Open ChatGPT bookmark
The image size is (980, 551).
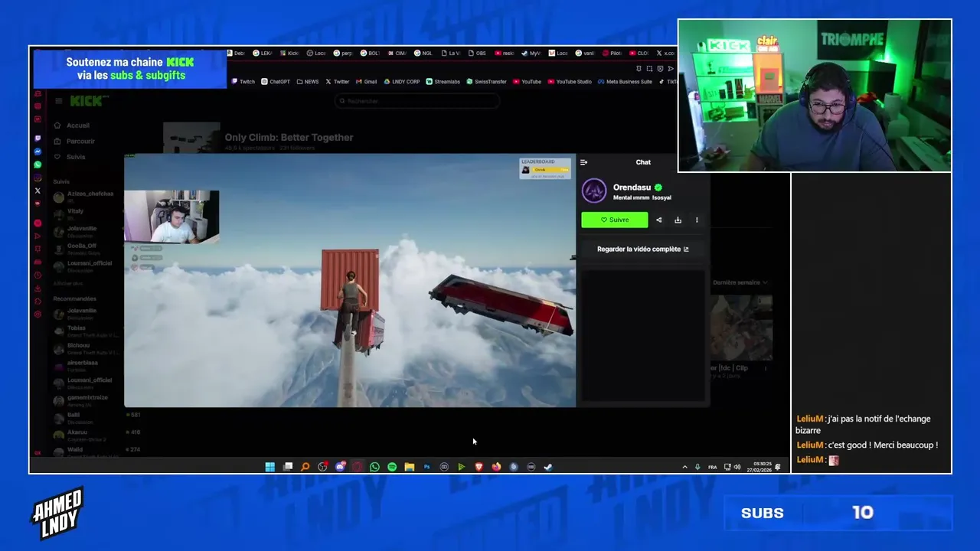[x=276, y=81]
